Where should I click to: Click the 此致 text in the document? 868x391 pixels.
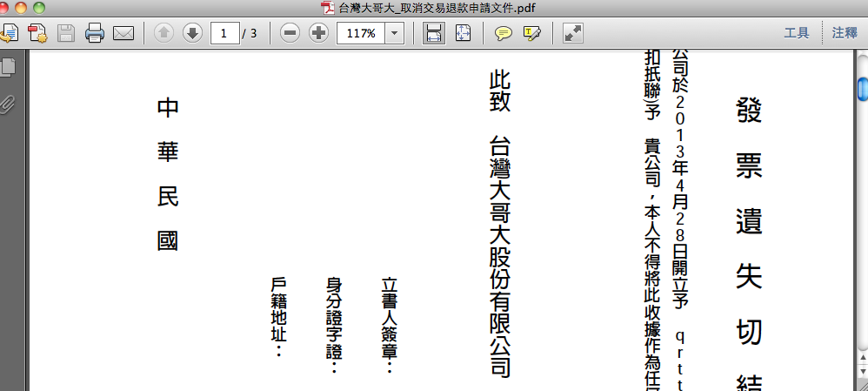tap(499, 91)
